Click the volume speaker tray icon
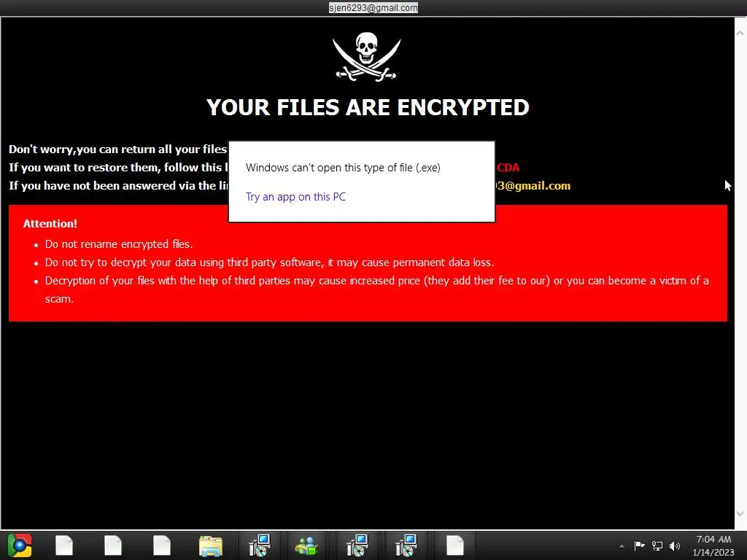This screenshot has width=747, height=560. point(675,545)
